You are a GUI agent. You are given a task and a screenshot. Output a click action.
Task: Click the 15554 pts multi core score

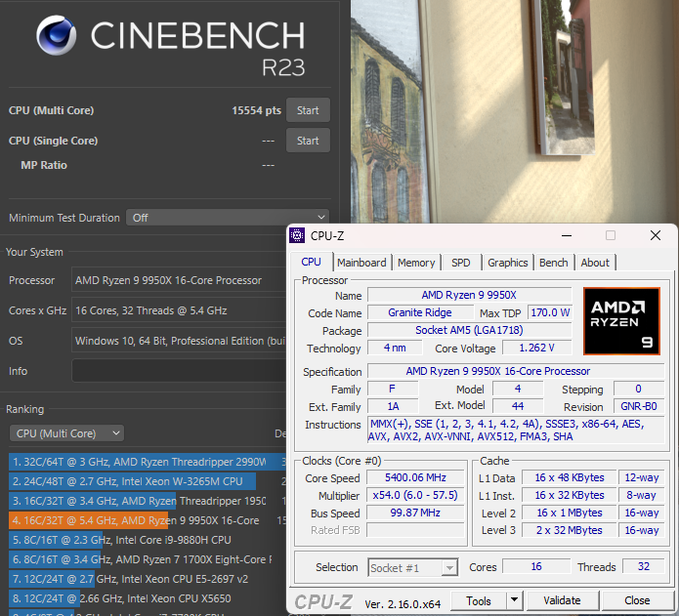(256, 110)
